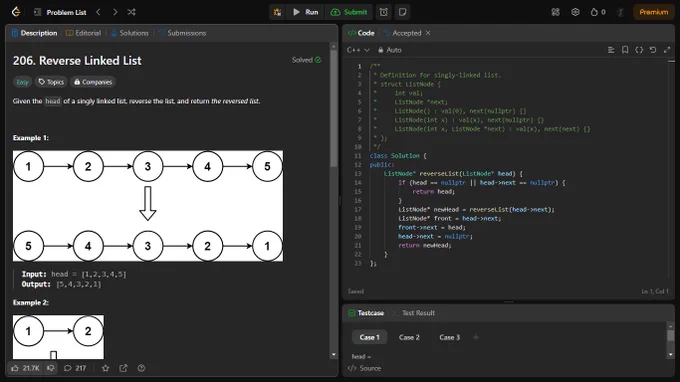Image resolution: width=680 pixels, height=382 pixels.
Task: Maximize the code editor icon
Action: point(667,50)
